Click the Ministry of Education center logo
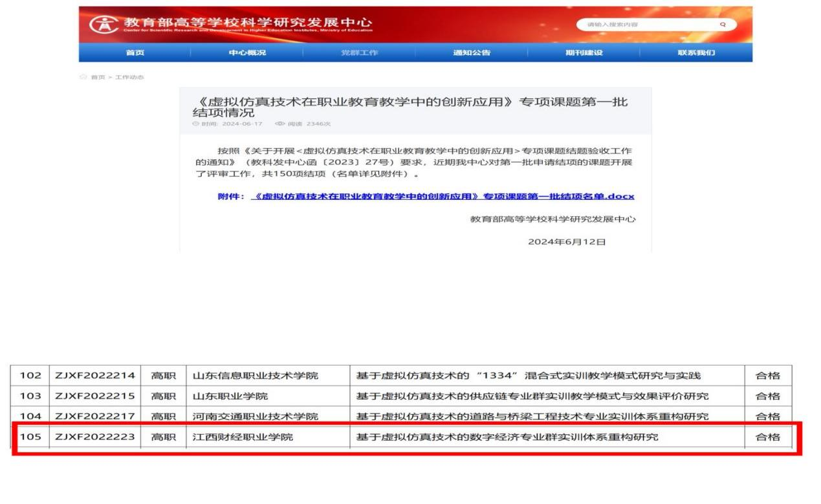 click(104, 25)
